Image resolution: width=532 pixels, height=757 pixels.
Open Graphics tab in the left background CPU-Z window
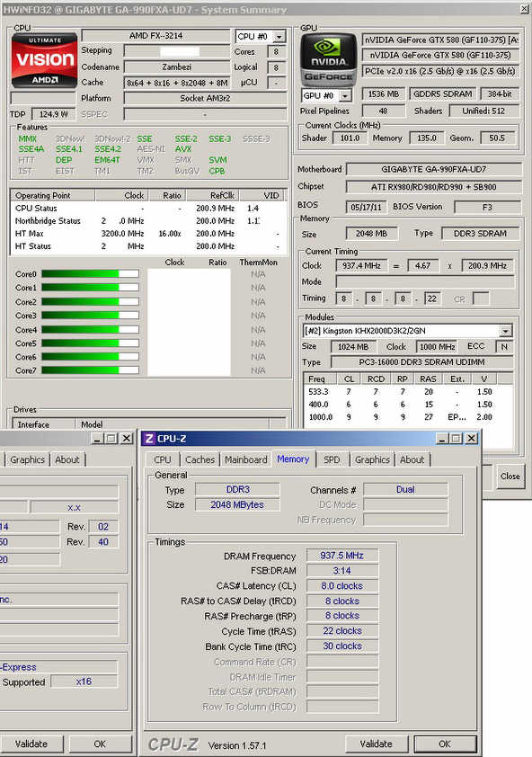pyautogui.click(x=28, y=459)
